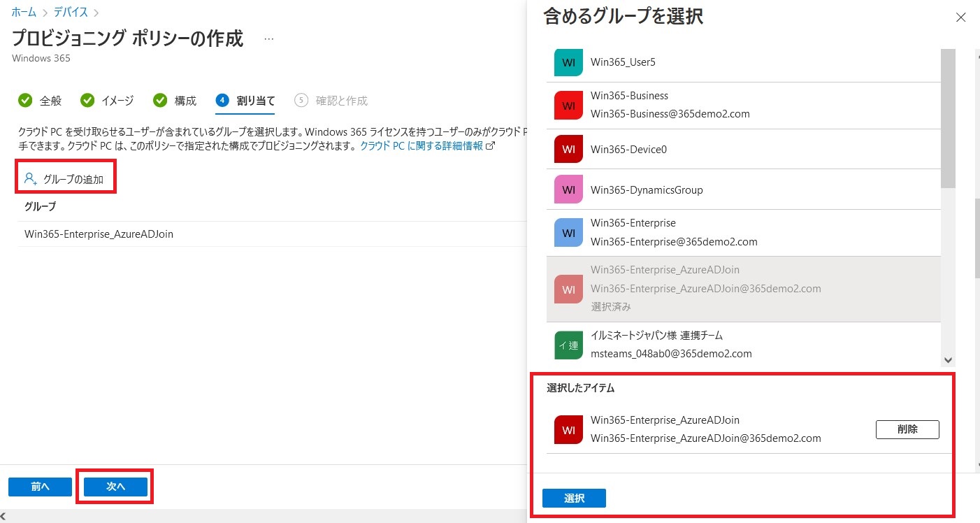Open the ellipsis menu beside the page title
The height and width of the screenshot is (523, 980).
click(269, 39)
